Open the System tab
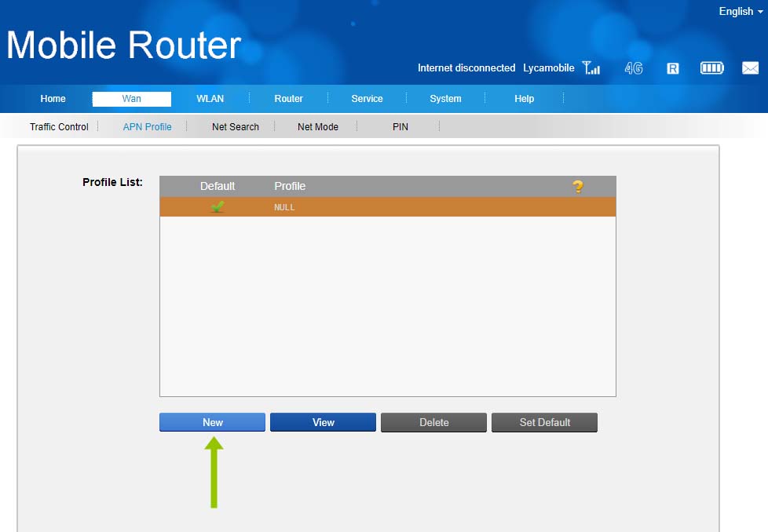This screenshot has width=768, height=532. pos(445,99)
